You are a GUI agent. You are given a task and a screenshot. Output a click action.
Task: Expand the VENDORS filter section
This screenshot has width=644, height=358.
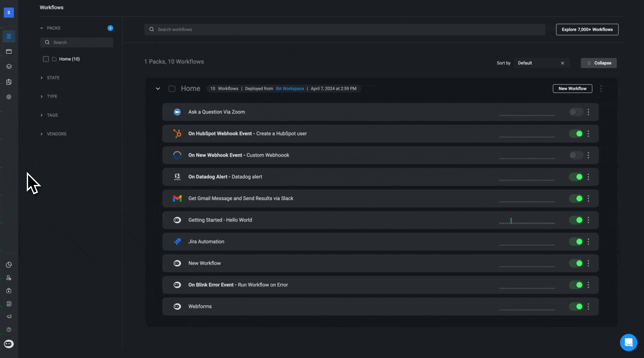56,134
